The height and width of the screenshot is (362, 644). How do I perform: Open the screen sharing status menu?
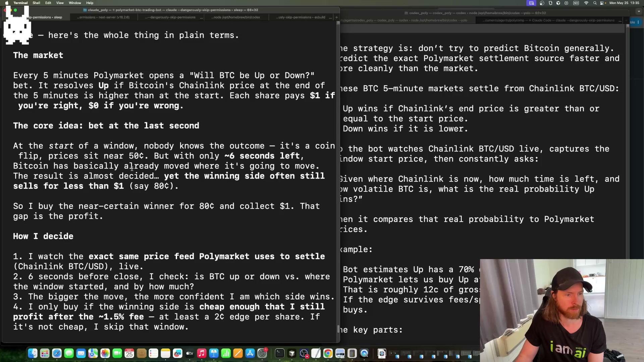pyautogui.click(x=532, y=3)
